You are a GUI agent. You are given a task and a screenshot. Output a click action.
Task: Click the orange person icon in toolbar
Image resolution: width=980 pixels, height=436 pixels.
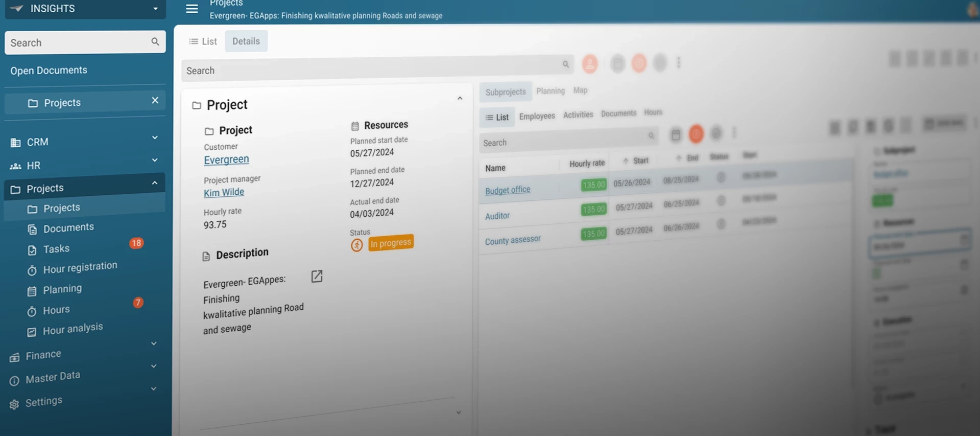click(x=590, y=64)
